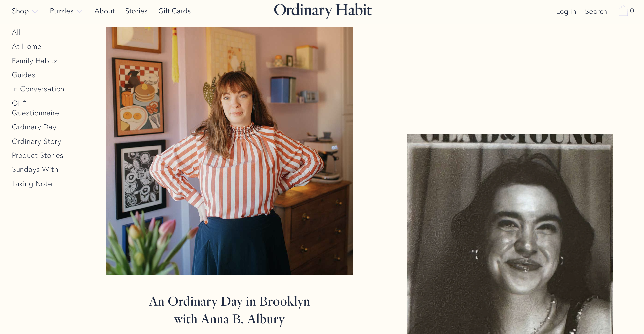Open An Ordinary Day in Brooklyn article title
The width and height of the screenshot is (644, 334).
tap(229, 310)
